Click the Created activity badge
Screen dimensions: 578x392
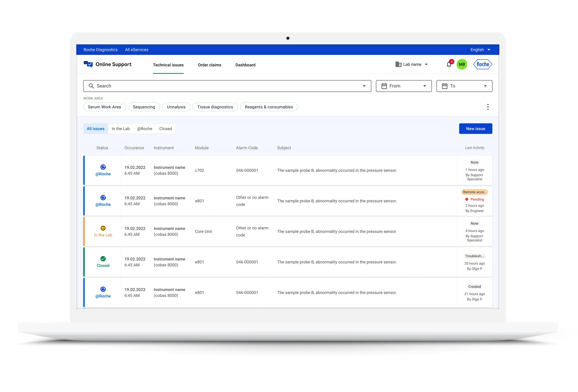coord(475,287)
